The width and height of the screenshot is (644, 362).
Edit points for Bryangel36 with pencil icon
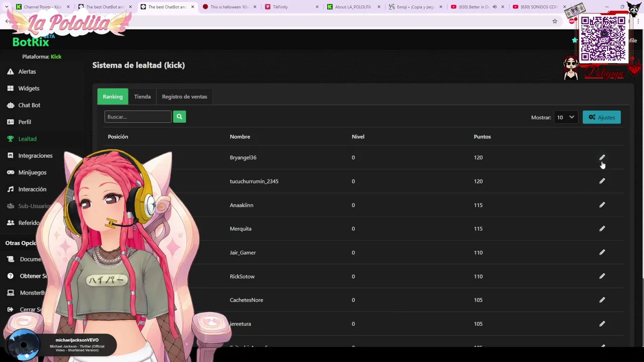point(602,157)
